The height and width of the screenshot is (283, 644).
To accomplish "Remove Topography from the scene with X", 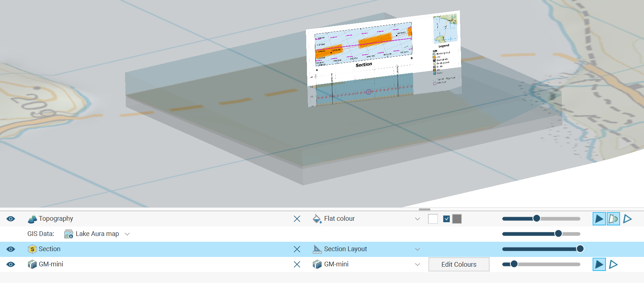I will [297, 219].
